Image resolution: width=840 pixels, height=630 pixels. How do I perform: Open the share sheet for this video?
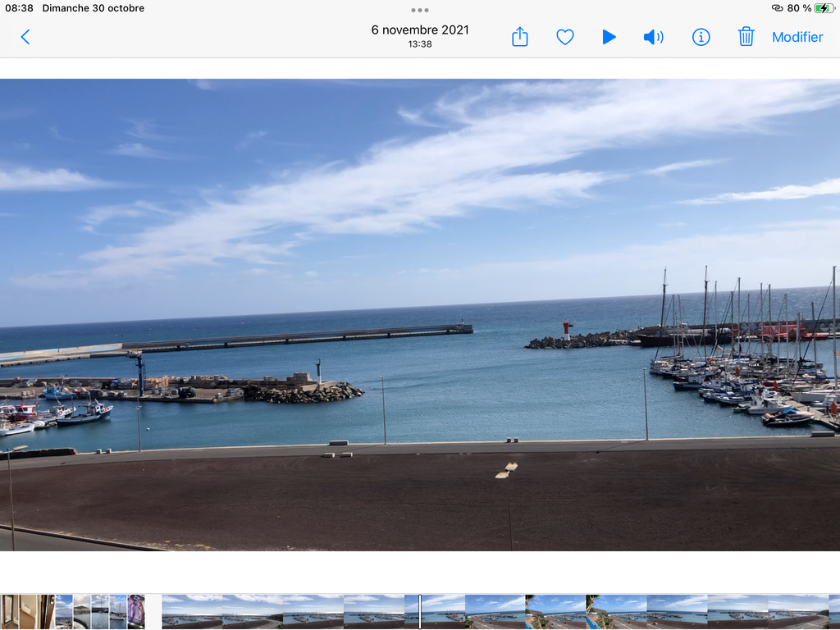(519, 36)
